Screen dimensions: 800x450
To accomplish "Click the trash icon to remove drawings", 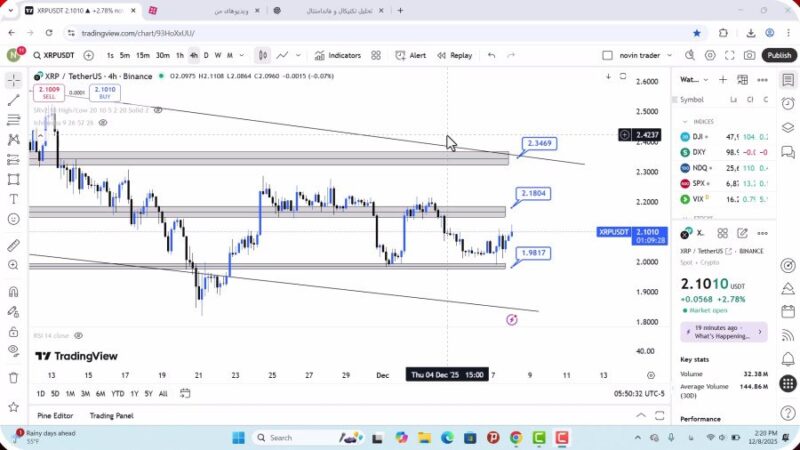I will point(14,377).
